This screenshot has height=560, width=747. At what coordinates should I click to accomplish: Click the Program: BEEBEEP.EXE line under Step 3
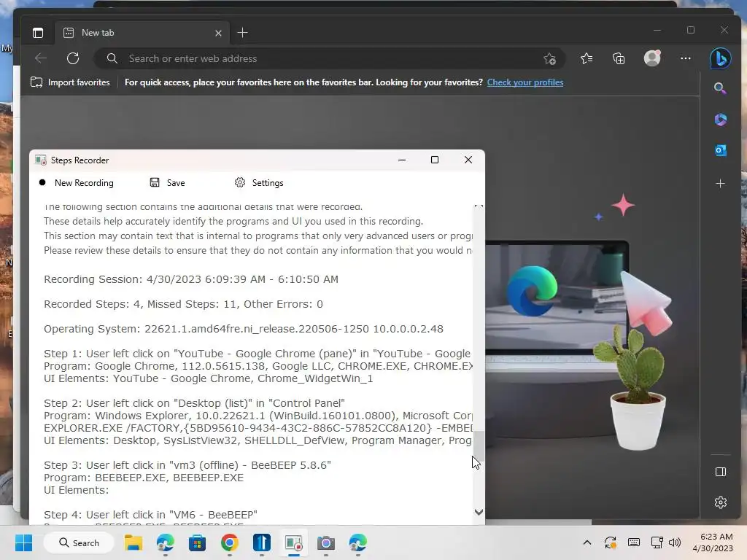click(x=144, y=478)
